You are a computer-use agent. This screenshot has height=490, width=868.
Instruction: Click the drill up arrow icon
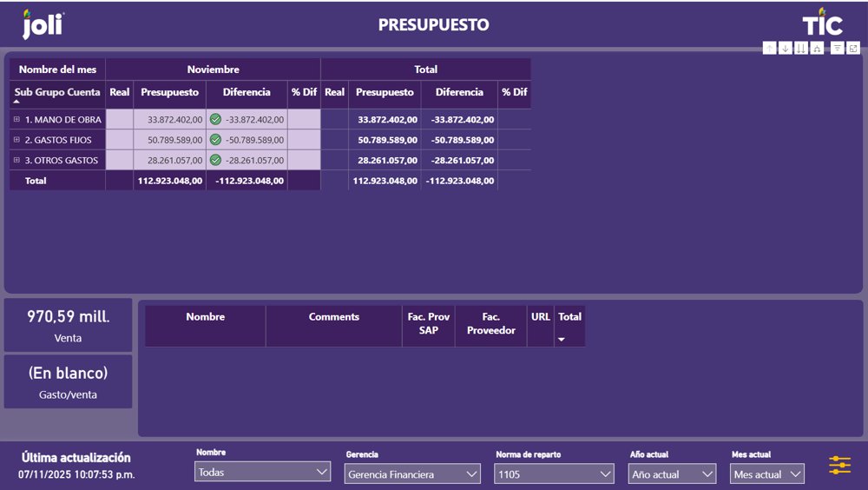[x=770, y=49]
